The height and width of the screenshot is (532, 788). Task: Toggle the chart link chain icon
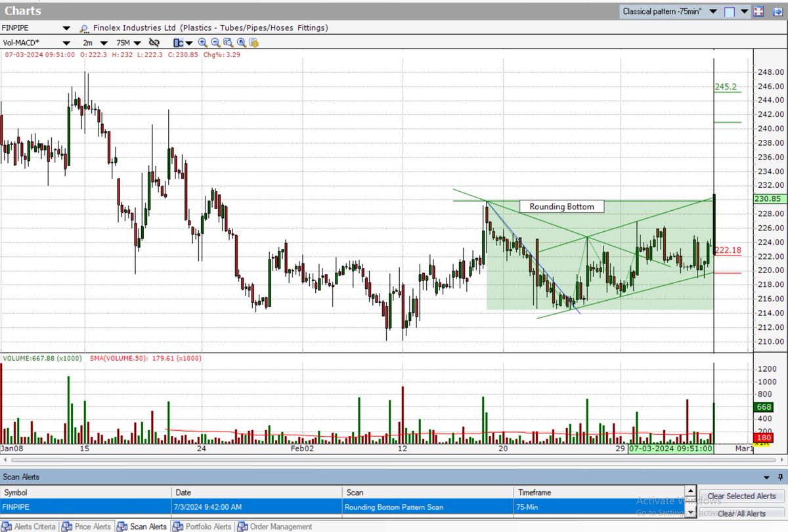(154, 43)
